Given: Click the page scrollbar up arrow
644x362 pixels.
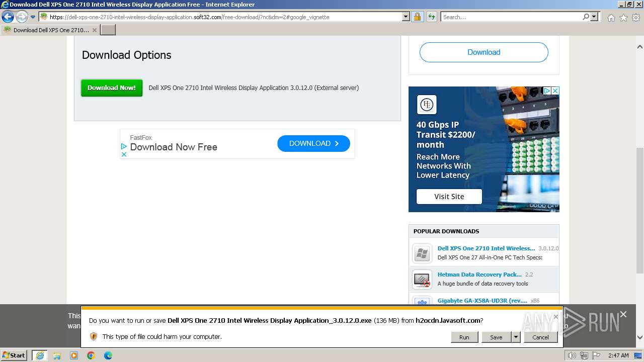Looking at the screenshot, I should 639,47.
